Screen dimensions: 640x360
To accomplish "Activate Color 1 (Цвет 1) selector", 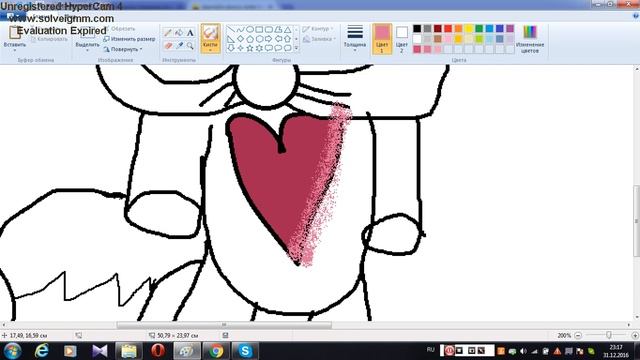I will [382, 39].
